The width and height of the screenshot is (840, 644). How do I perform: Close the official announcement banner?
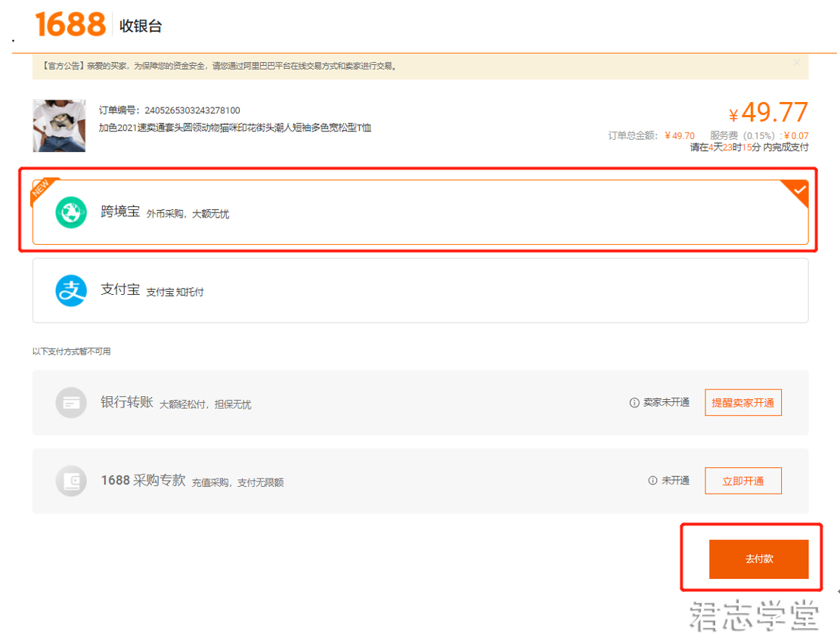pyautogui.click(x=797, y=63)
